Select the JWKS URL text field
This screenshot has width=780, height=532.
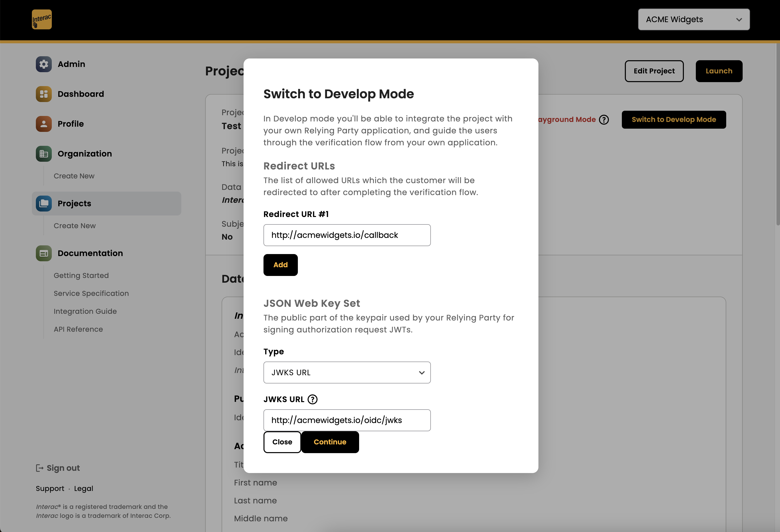[347, 420]
